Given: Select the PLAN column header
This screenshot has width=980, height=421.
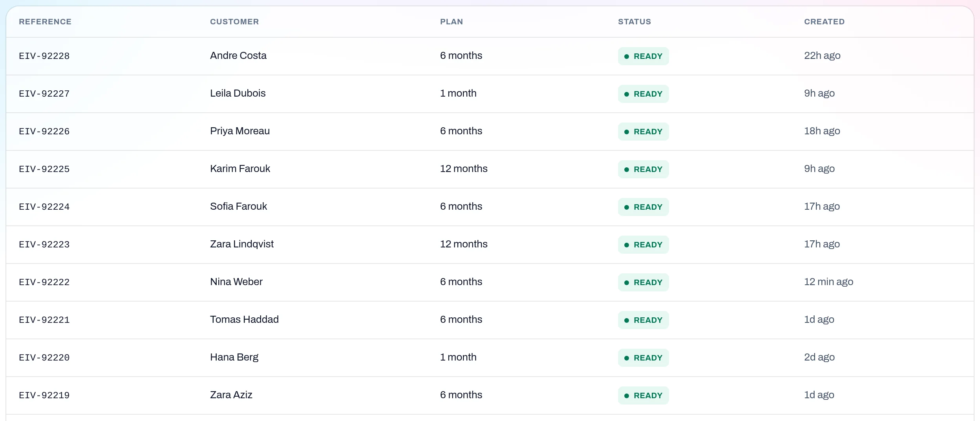Looking at the screenshot, I should pos(452,22).
